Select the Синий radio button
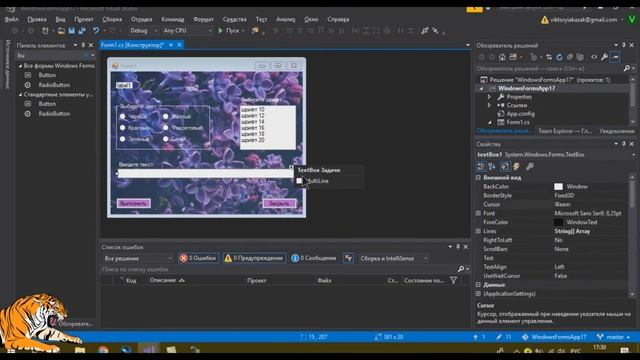Viewport: 640px width, 360px height. click(x=166, y=139)
